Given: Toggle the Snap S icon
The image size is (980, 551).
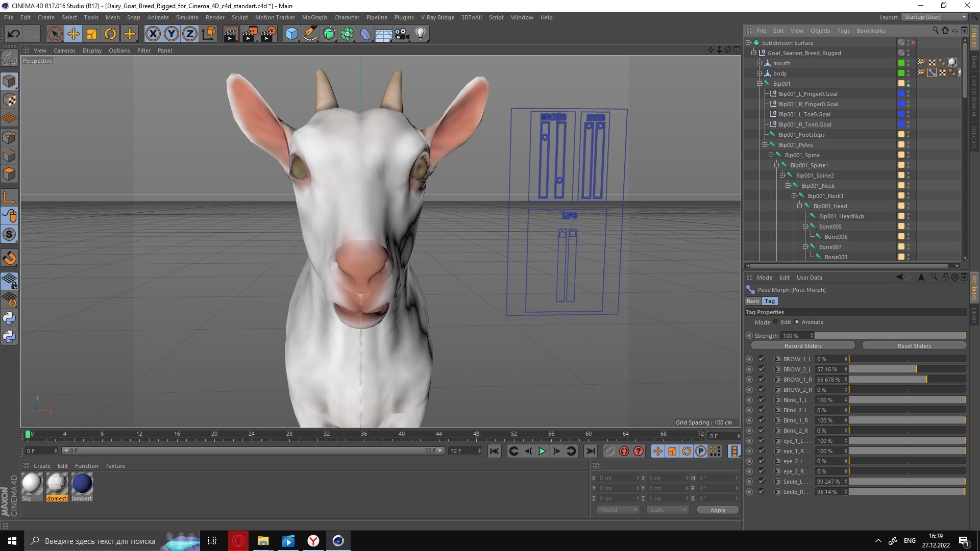Looking at the screenshot, I should [9, 235].
